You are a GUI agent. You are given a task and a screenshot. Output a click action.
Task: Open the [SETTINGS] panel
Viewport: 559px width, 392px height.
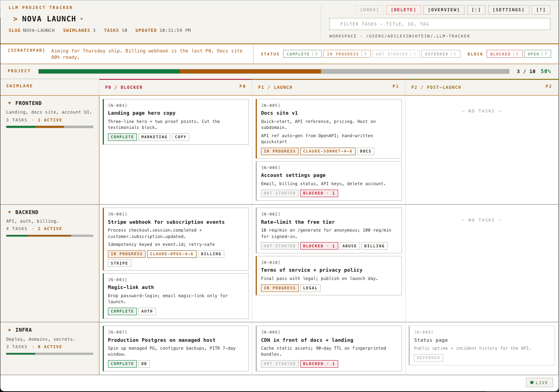click(x=508, y=10)
